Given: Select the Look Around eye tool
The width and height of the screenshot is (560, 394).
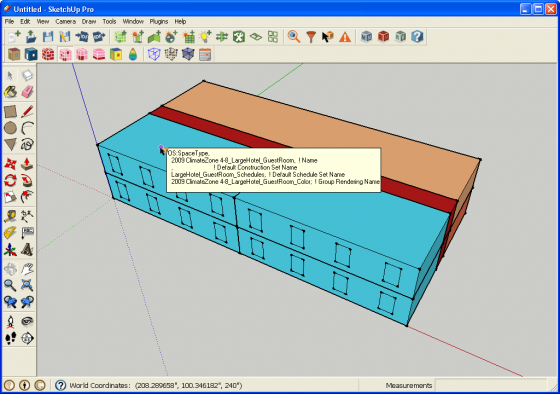Looking at the screenshot, I should 28,321.
